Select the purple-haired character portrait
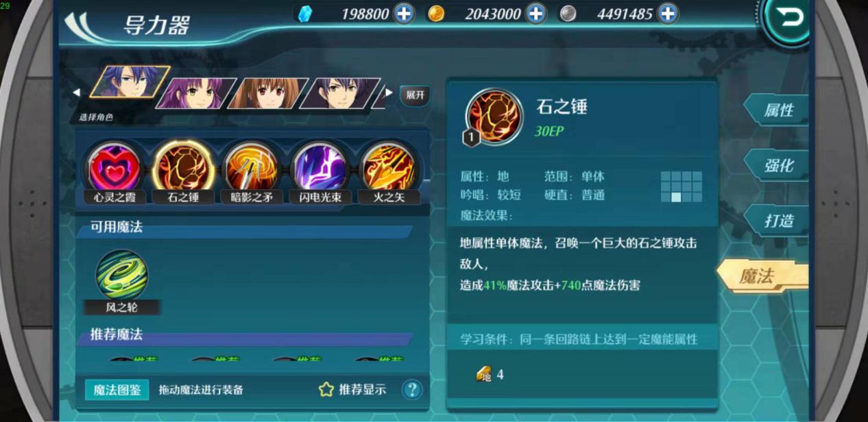This screenshot has width=868, height=422. [x=196, y=93]
